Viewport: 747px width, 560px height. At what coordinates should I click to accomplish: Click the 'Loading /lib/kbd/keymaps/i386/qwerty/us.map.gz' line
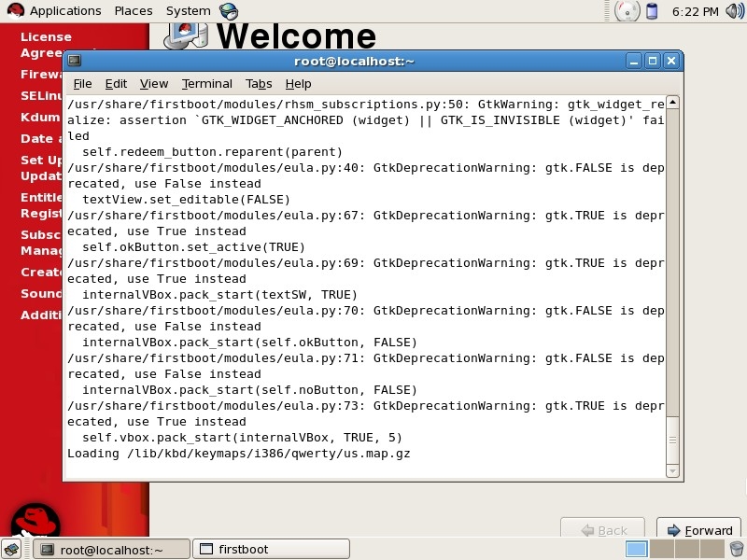click(x=239, y=454)
